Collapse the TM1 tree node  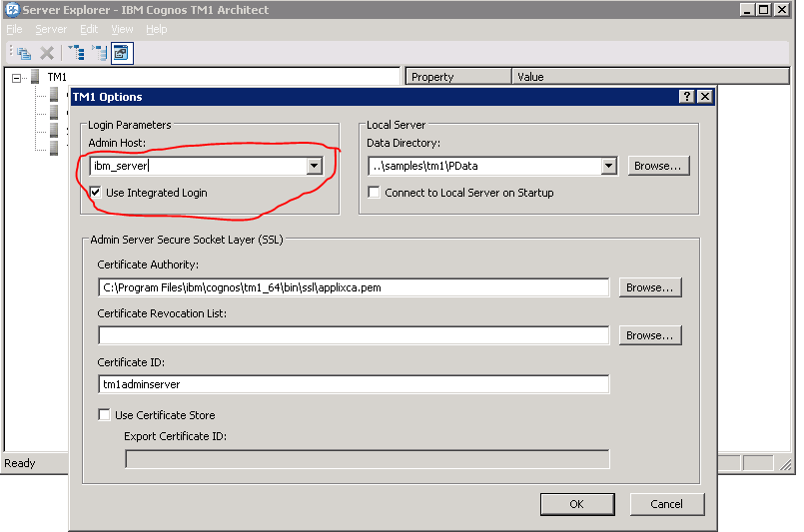(x=16, y=79)
